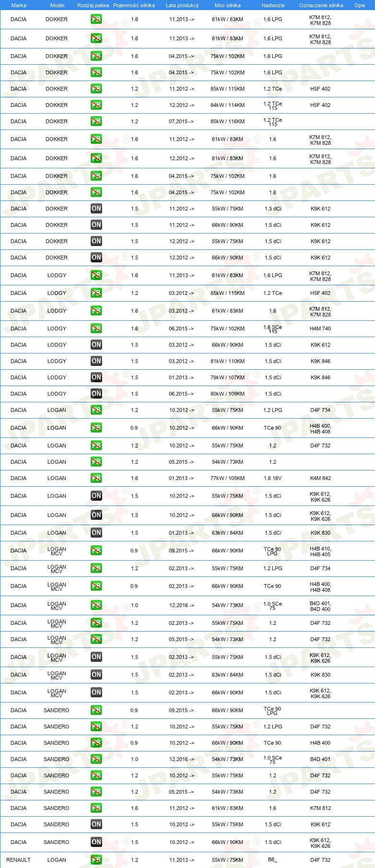
Task: Click petrol fuel icon in RENAULT LOGAN row
Action: (96, 860)
